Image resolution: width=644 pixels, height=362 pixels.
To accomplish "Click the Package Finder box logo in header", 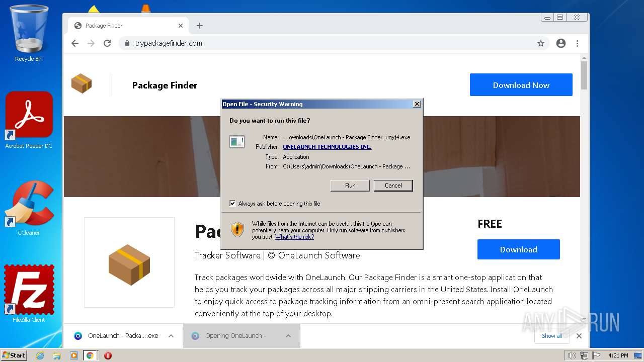I will 82,84.
